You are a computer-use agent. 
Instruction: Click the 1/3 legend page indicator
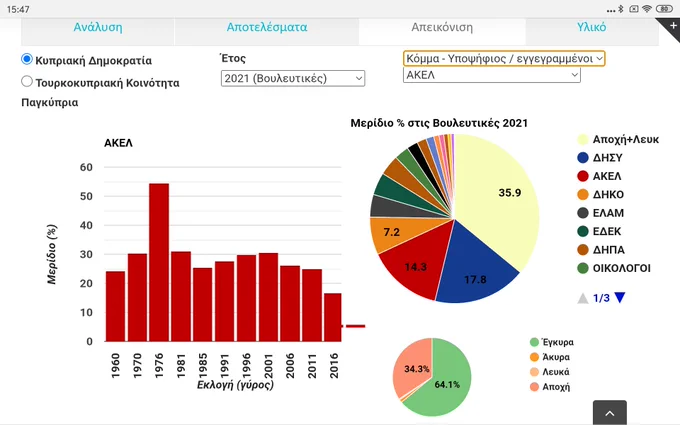tap(601, 298)
